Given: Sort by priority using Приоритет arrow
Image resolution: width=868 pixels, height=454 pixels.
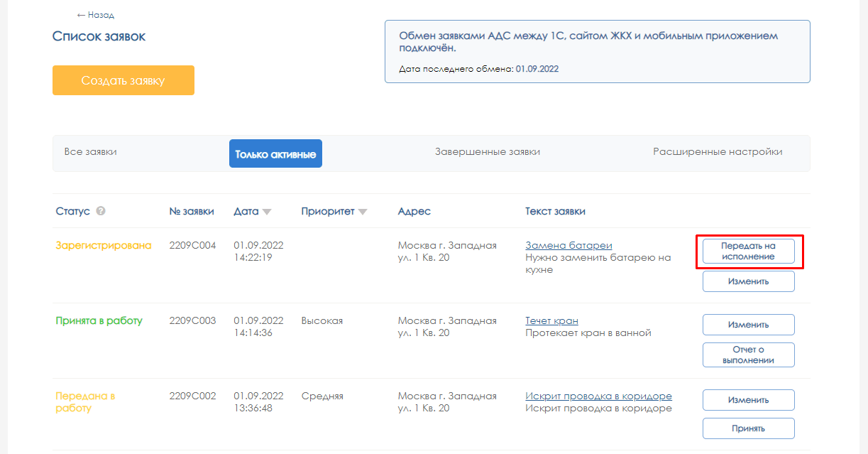Looking at the screenshot, I should (x=363, y=212).
